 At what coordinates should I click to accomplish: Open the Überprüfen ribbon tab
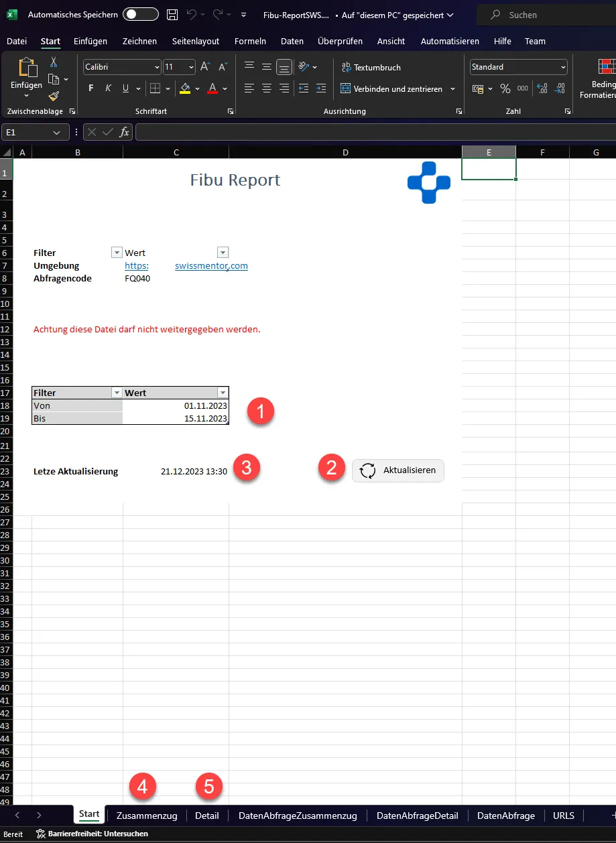[340, 42]
